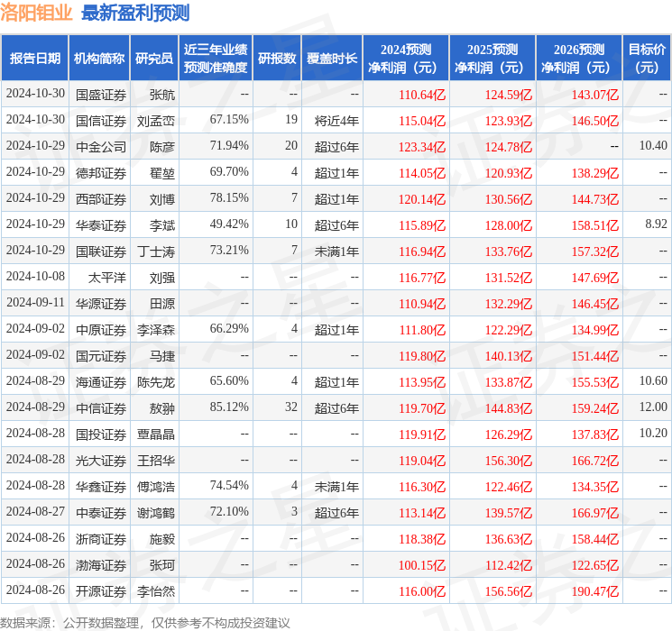This screenshot has height=631, width=672.
Task: Click researcher name 刘孟峦
Action: [155, 121]
